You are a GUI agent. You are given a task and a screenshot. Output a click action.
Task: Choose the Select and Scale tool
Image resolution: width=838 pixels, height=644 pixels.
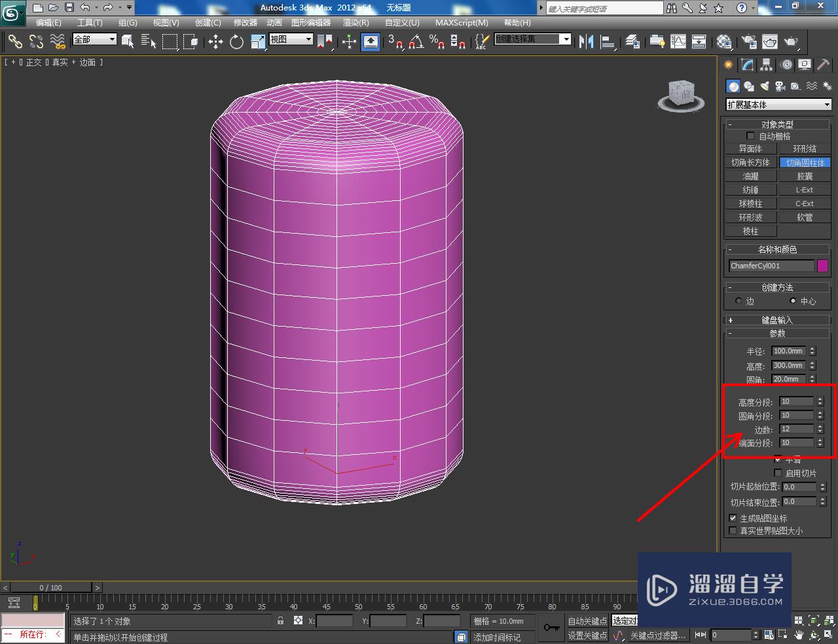[258, 42]
